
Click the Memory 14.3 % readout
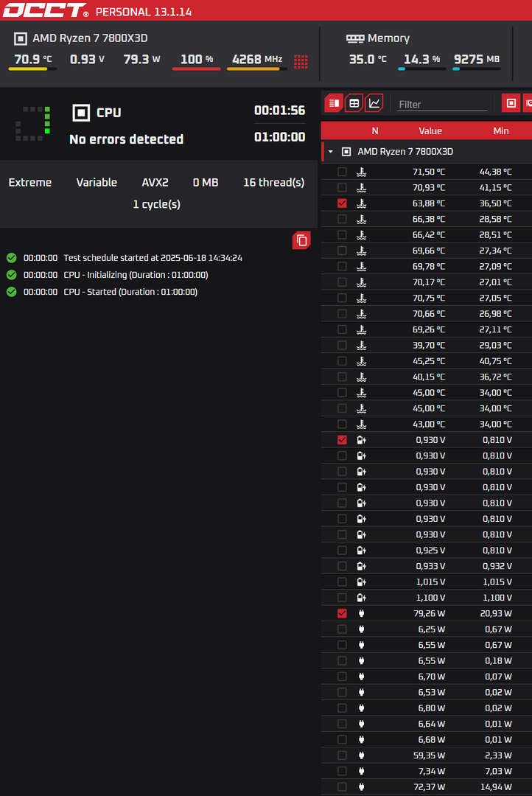[x=422, y=59]
